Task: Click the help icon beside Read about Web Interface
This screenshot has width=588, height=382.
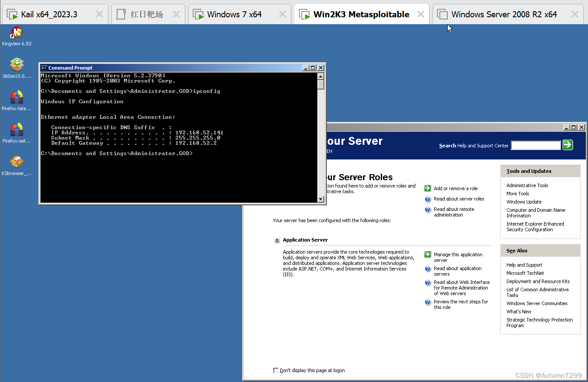Action: 427,283
